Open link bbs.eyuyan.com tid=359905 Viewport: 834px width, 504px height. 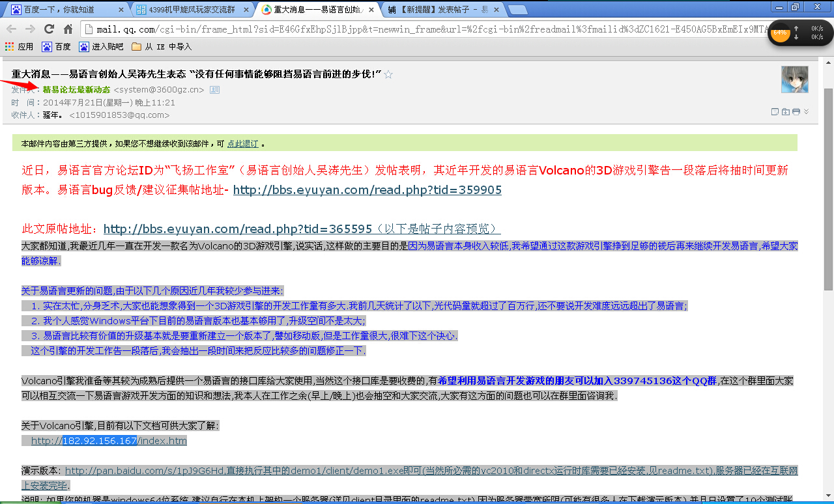[367, 190]
